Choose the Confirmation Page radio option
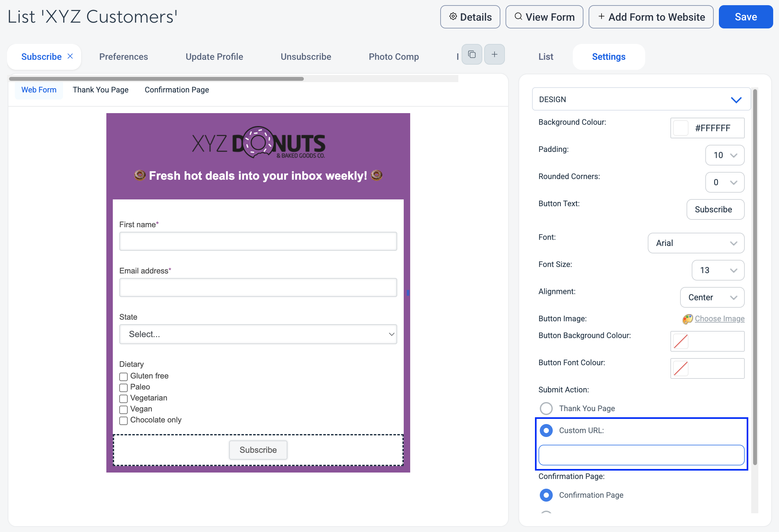 click(546, 495)
